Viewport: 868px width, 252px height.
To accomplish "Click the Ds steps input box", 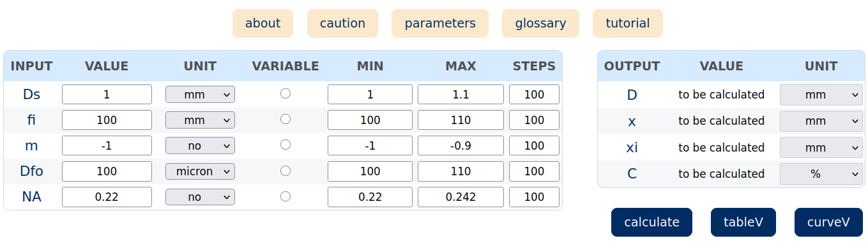I will pos(534,95).
